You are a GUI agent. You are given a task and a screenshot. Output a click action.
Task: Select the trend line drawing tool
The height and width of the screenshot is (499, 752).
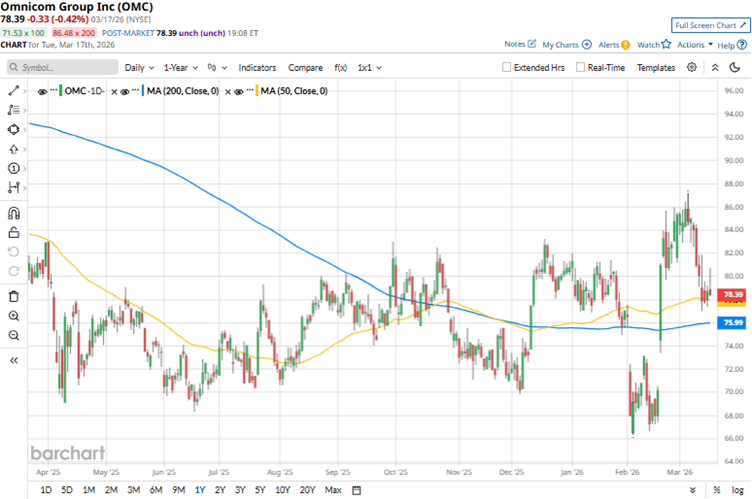tap(14, 91)
